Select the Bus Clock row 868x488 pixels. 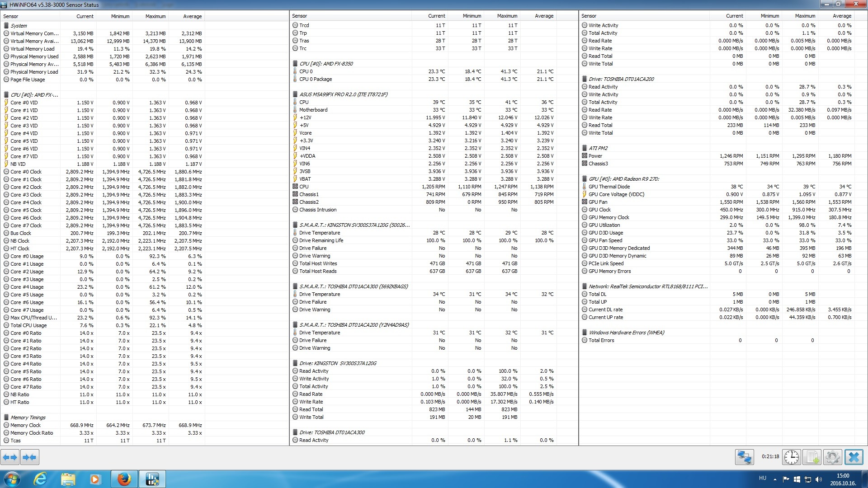[x=104, y=233]
